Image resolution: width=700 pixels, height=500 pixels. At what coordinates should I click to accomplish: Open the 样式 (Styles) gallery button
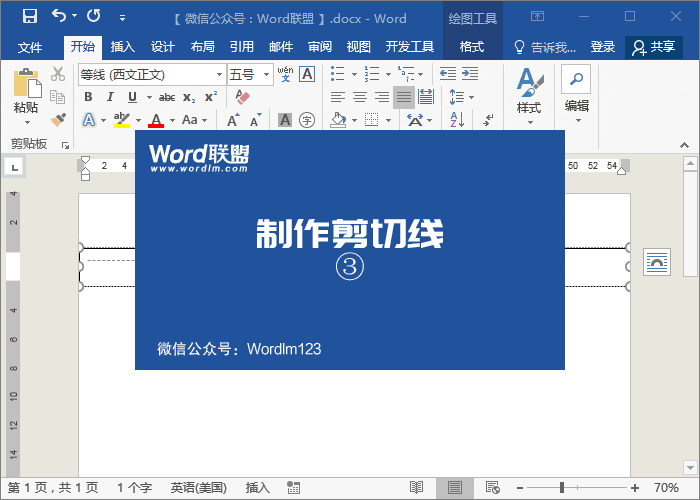pyautogui.click(x=529, y=96)
